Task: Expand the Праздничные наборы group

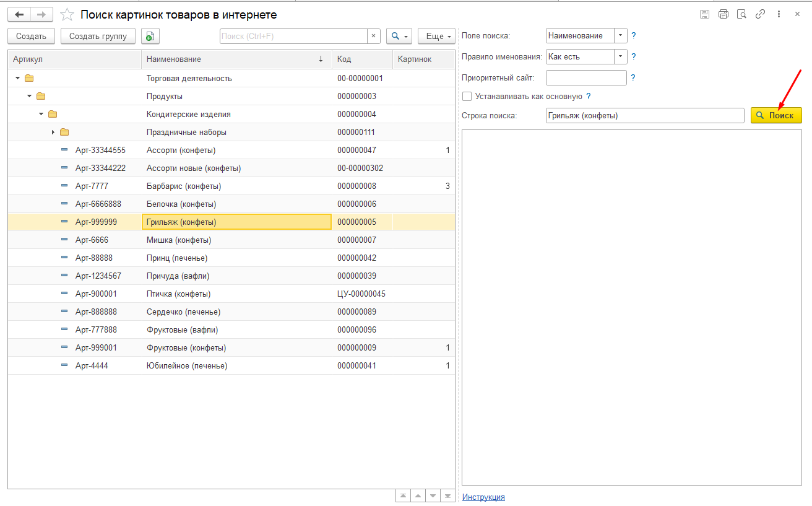Action: click(53, 132)
